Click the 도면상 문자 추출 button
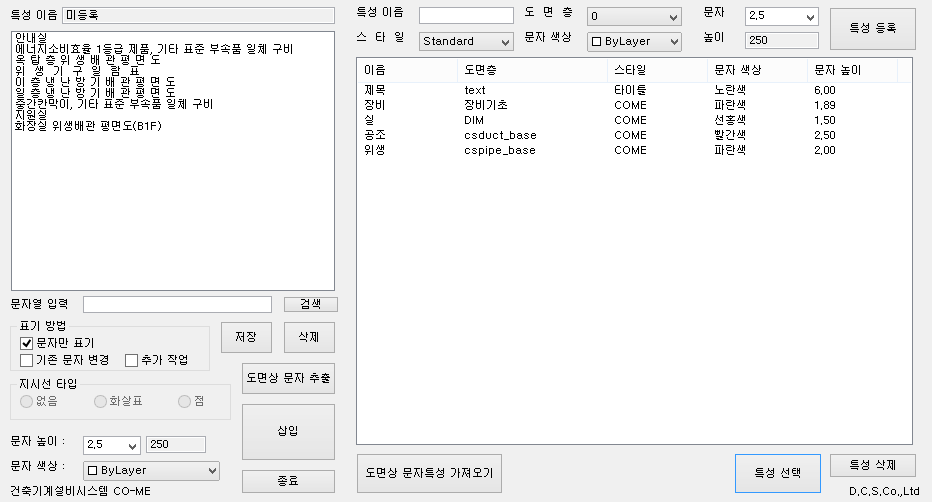Screen dimensions: 932x502 tap(288, 378)
